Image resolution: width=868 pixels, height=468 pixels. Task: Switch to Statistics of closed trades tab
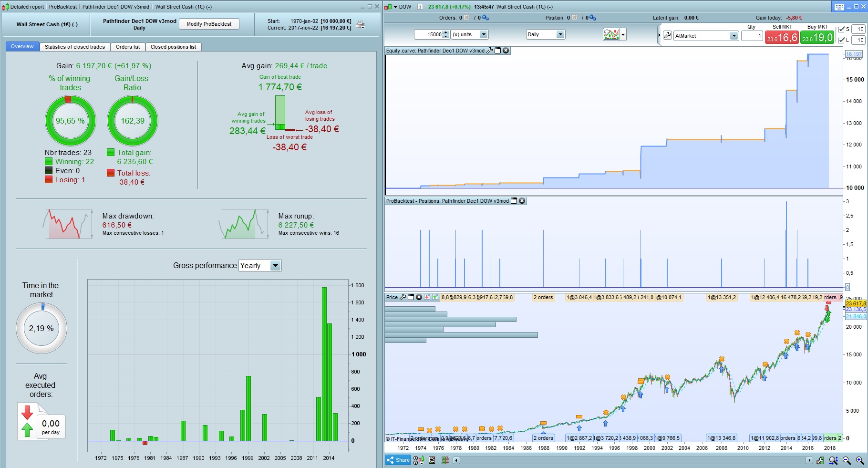coord(74,47)
